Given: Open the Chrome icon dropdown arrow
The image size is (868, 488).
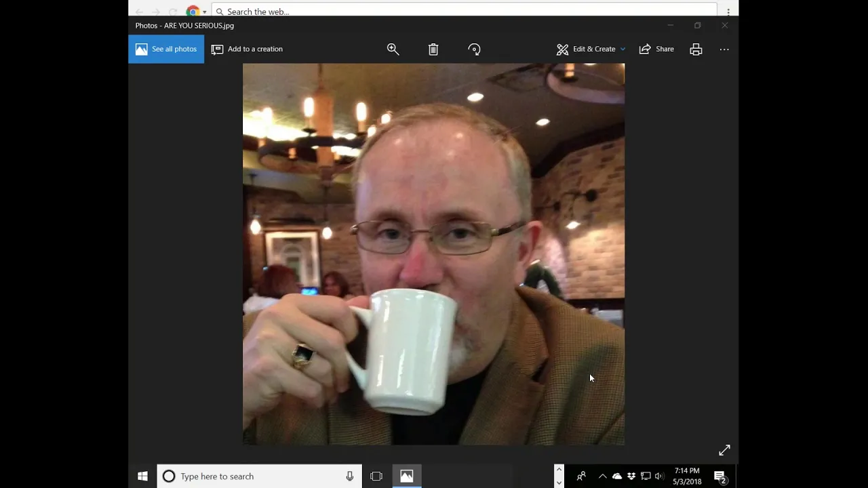Looking at the screenshot, I should tap(204, 12).
